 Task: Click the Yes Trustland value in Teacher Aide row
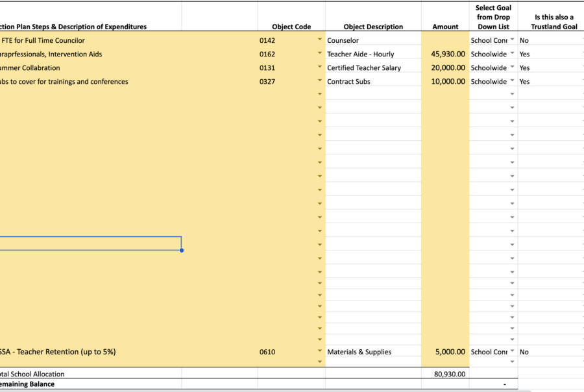[524, 54]
